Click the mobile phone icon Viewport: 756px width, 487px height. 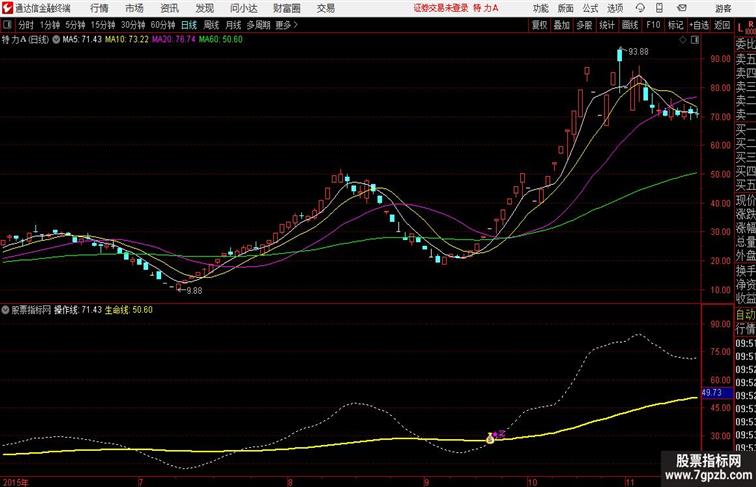pos(659,8)
